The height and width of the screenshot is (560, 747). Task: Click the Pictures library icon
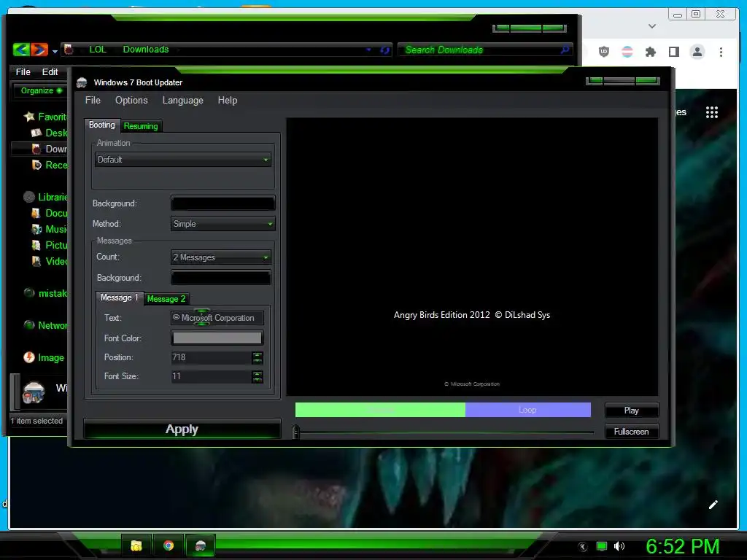click(x=36, y=245)
